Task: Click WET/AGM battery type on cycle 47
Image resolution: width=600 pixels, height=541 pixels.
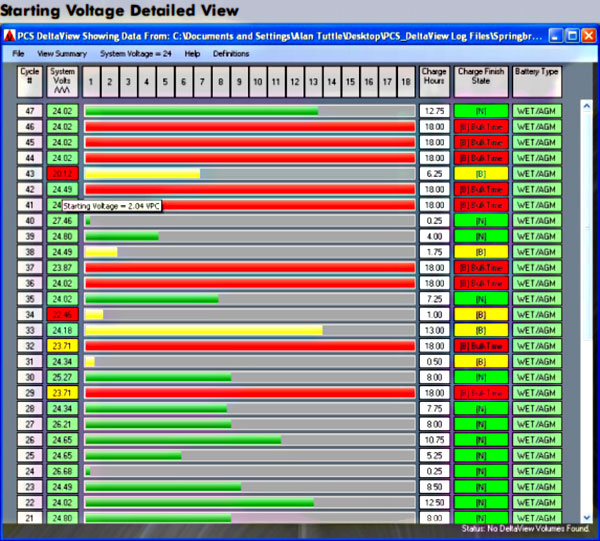Action: tap(536, 111)
